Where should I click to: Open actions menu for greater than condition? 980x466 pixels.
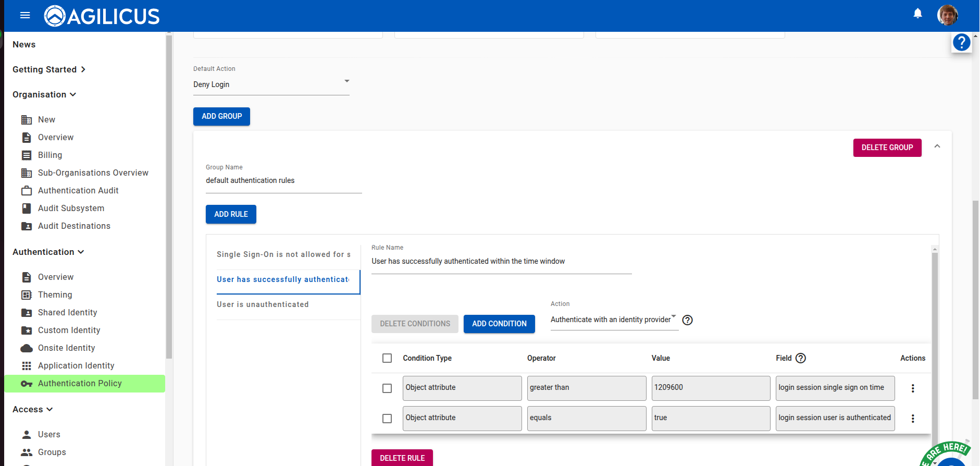tap(912, 388)
